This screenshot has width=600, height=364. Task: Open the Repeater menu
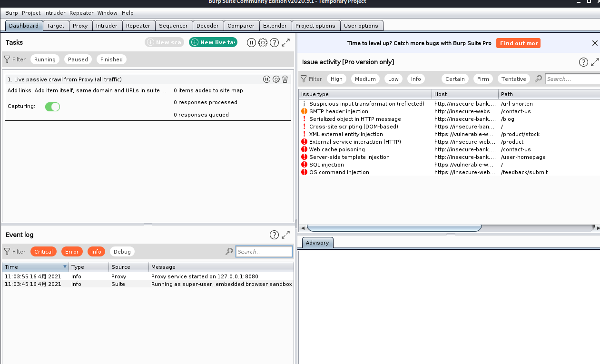81,13
